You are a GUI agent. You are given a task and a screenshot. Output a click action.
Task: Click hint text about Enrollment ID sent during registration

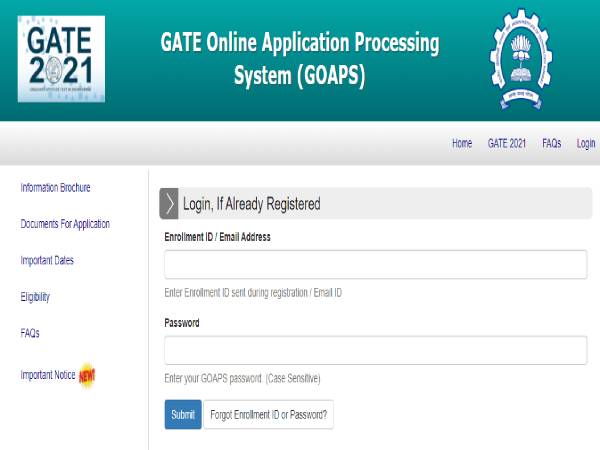pyautogui.click(x=253, y=293)
